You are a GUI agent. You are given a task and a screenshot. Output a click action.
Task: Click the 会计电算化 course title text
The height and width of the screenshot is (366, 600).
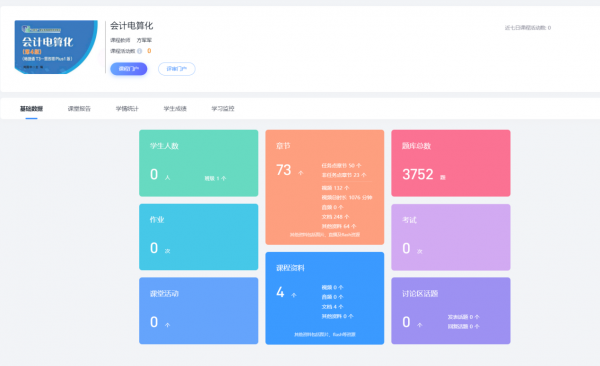(x=132, y=26)
